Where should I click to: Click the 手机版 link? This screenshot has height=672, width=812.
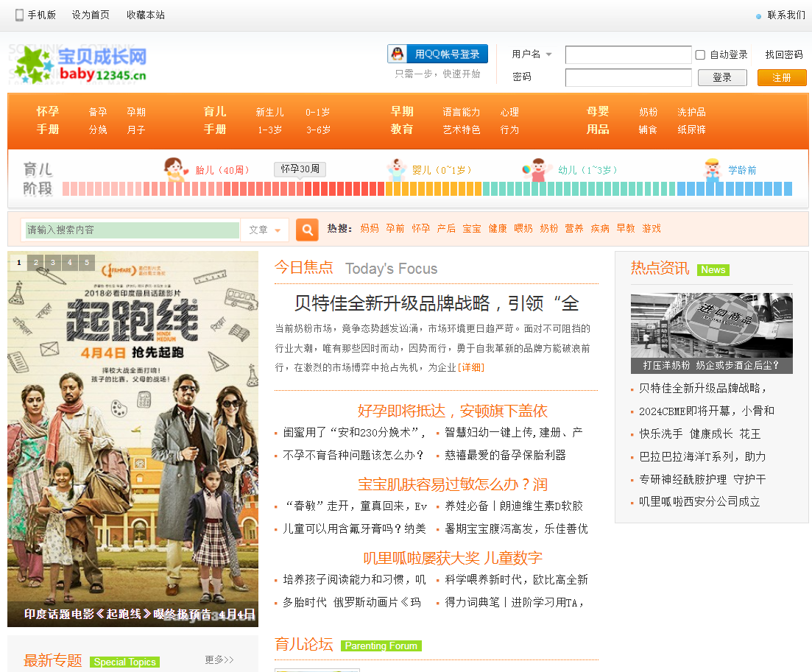(x=41, y=15)
